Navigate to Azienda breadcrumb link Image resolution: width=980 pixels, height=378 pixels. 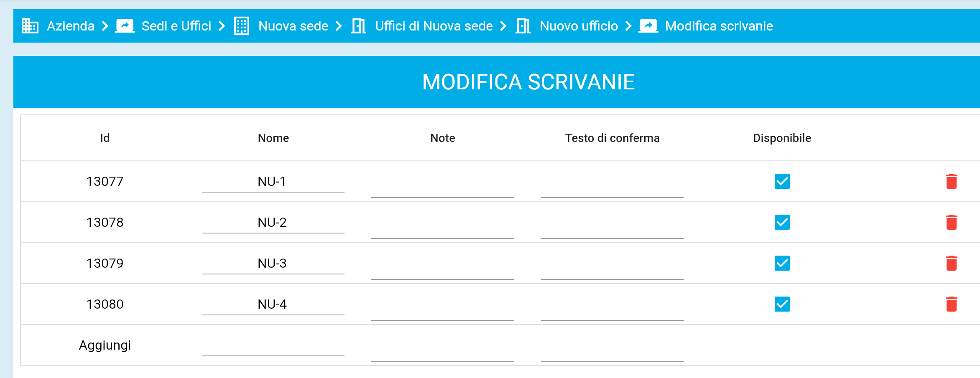tap(70, 26)
